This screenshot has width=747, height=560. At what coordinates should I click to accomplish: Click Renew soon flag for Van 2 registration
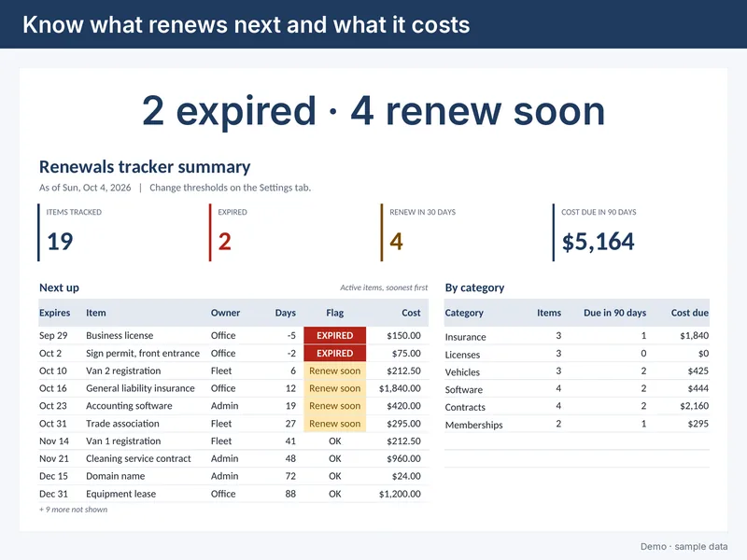coord(335,371)
